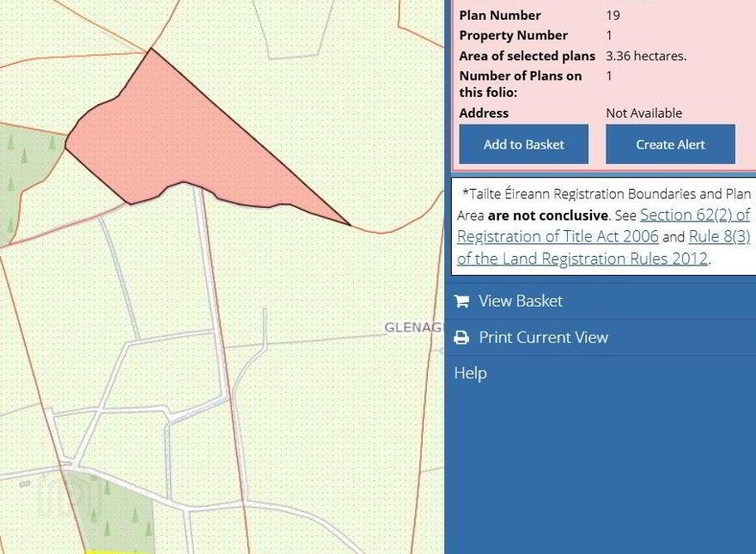756x554 pixels.
Task: Click the 3.36 hectares area value
Action: click(x=646, y=56)
